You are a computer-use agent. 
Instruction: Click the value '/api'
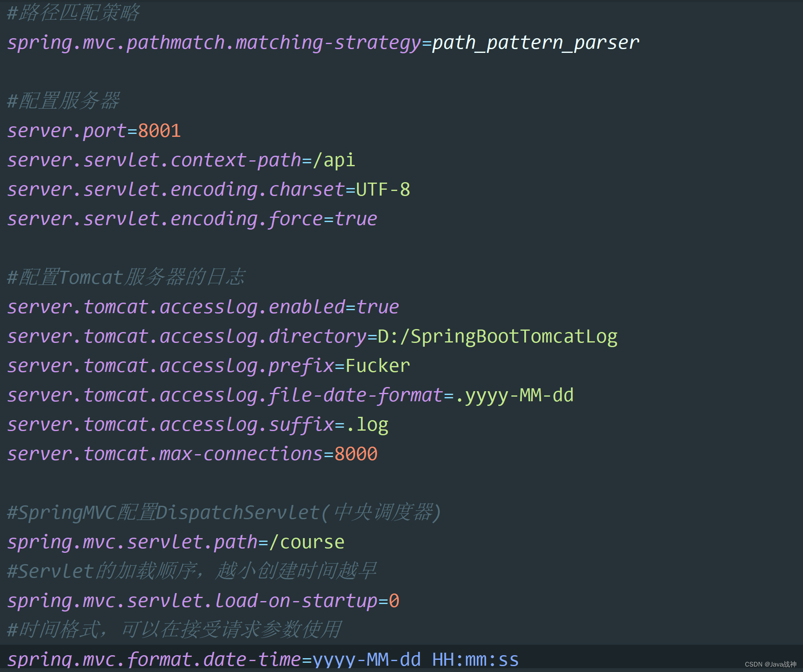pyautogui.click(x=334, y=160)
